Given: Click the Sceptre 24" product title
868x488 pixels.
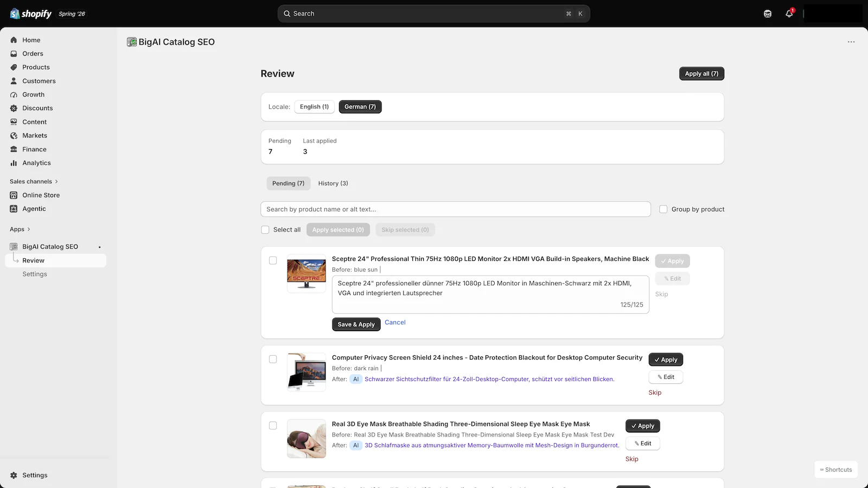Looking at the screenshot, I should pos(490,259).
